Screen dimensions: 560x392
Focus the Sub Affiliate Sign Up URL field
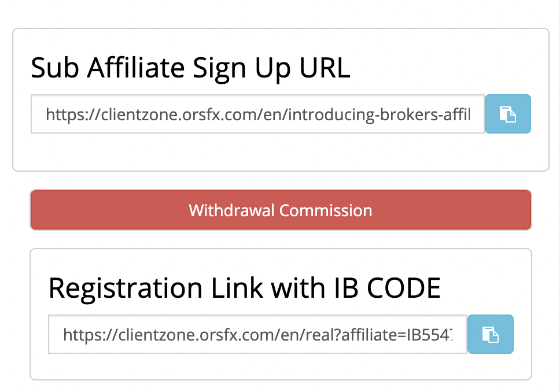pos(257,114)
